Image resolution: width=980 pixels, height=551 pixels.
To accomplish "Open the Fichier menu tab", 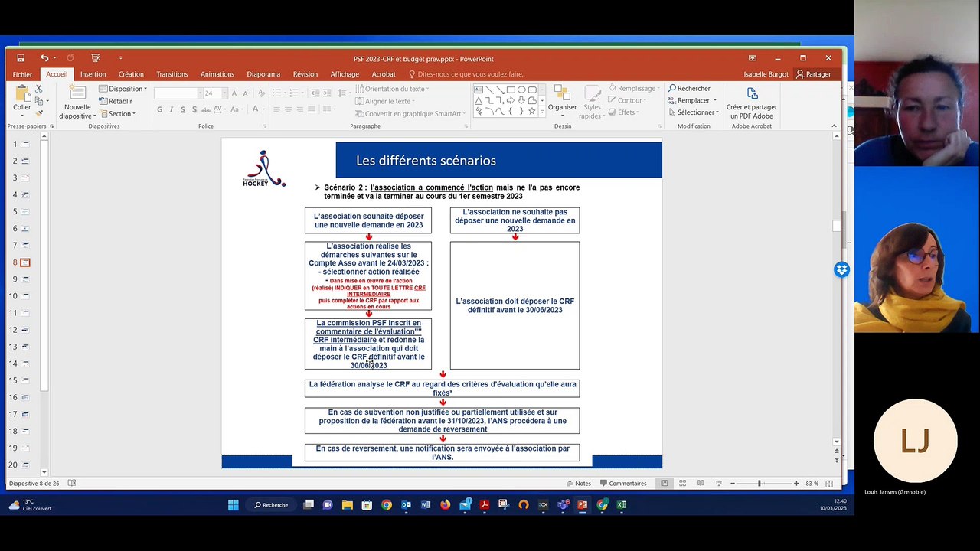I will coord(22,74).
